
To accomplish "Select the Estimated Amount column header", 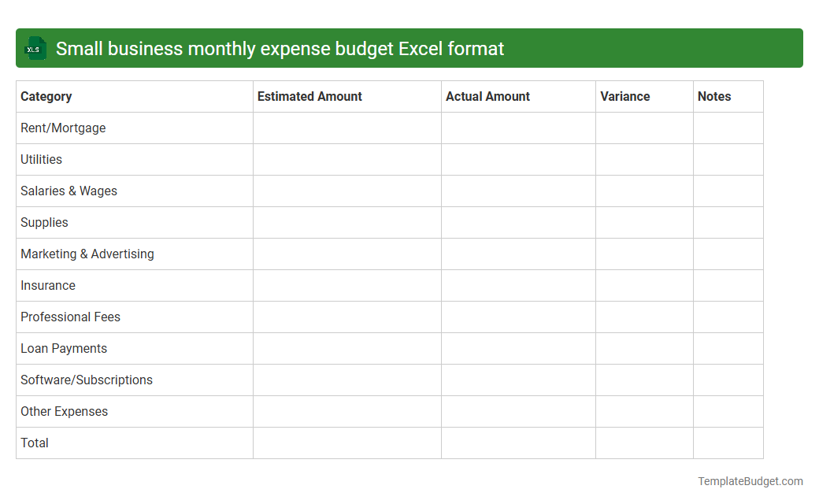I will coord(309,96).
